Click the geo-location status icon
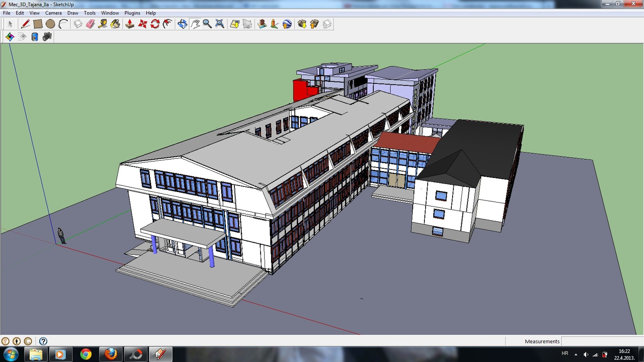Image resolution: width=644 pixels, height=362 pixels. [x=5, y=341]
